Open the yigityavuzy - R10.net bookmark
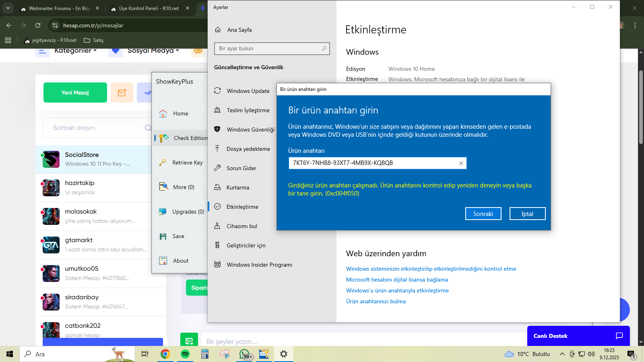The width and height of the screenshot is (644, 362). tap(50, 40)
